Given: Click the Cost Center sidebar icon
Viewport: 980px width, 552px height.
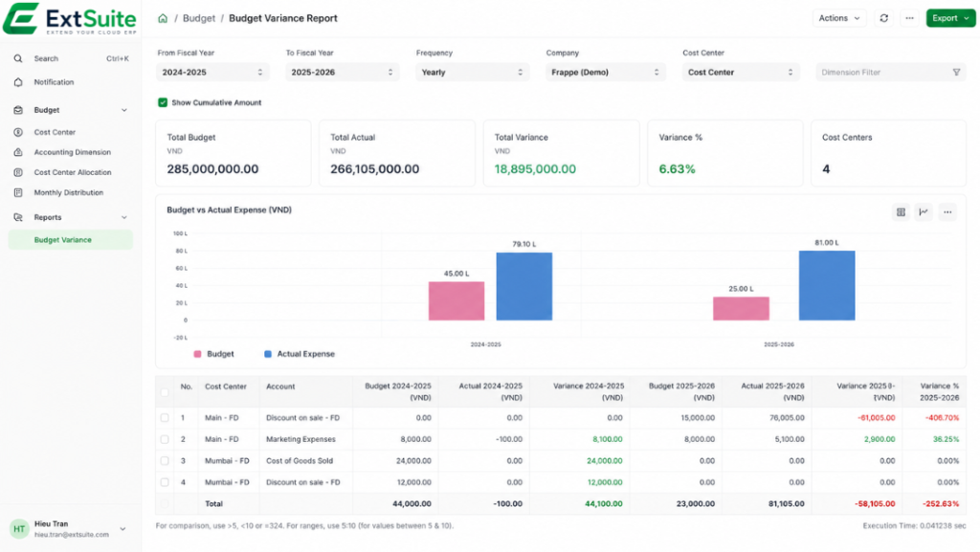Looking at the screenshot, I should pos(18,132).
